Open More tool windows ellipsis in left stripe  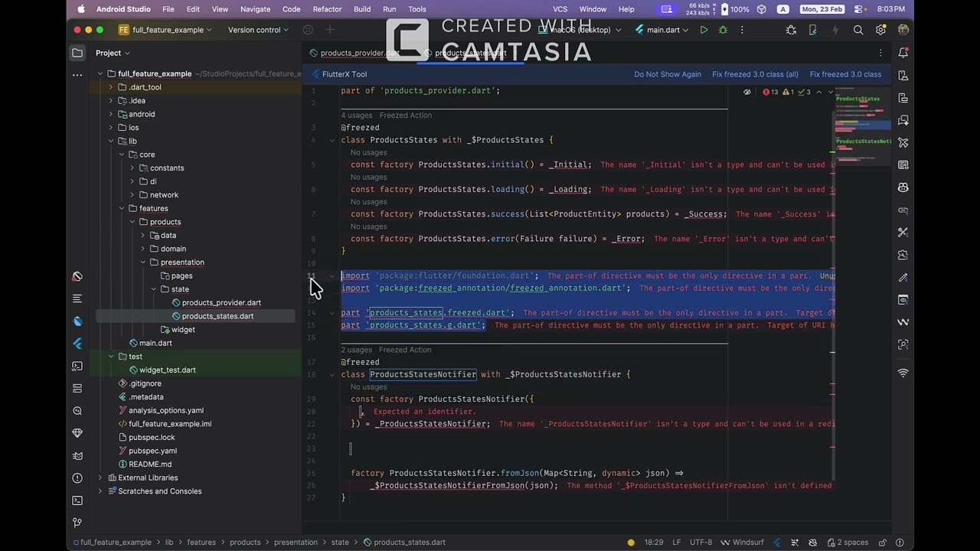pos(77,75)
